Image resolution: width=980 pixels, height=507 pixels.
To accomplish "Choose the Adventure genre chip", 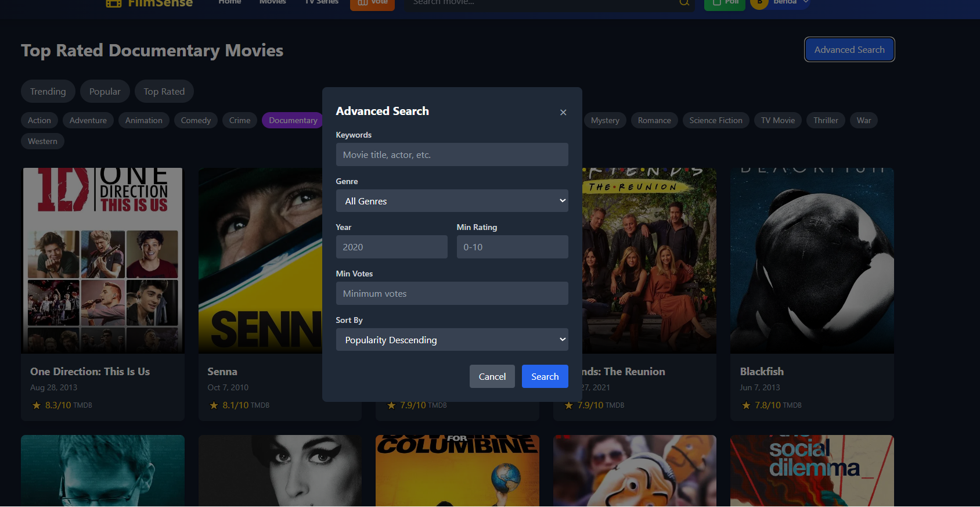I will click(88, 120).
